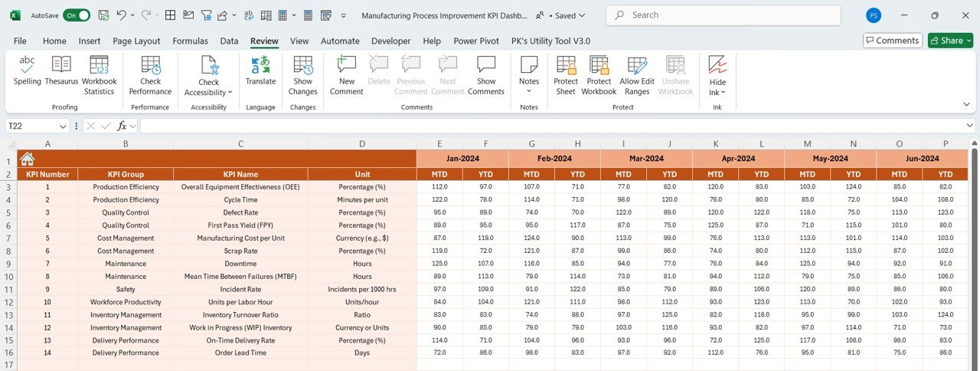Image resolution: width=980 pixels, height=371 pixels.
Task: Expand the Check Accessibility dropdown arrow
Action: pyautogui.click(x=230, y=93)
